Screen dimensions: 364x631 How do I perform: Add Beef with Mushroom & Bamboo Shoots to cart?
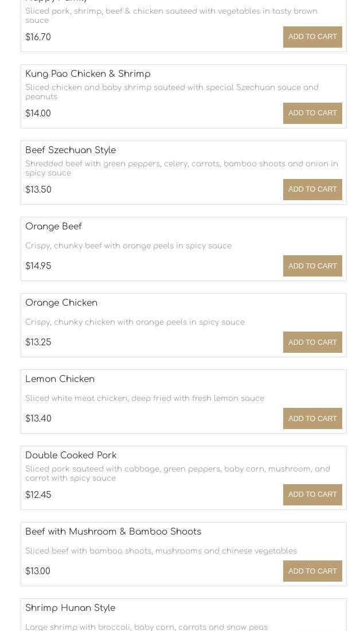pyautogui.click(x=312, y=571)
